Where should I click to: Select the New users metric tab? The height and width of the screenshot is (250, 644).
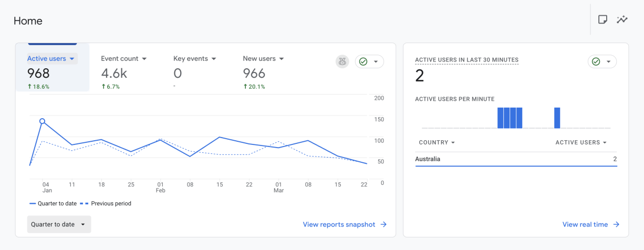[259, 59]
